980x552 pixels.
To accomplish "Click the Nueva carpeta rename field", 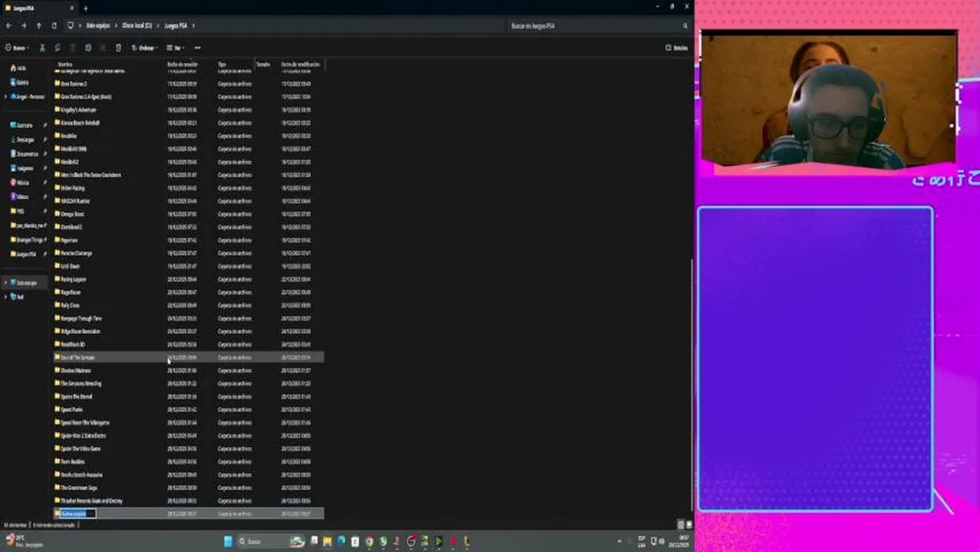I will 77,514.
